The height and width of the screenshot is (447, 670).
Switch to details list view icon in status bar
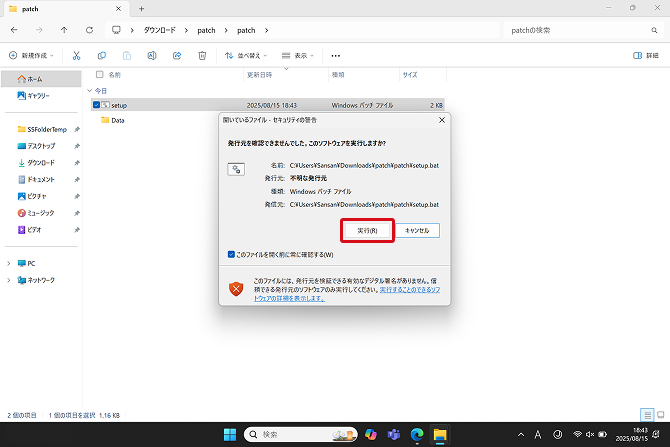[x=647, y=415]
